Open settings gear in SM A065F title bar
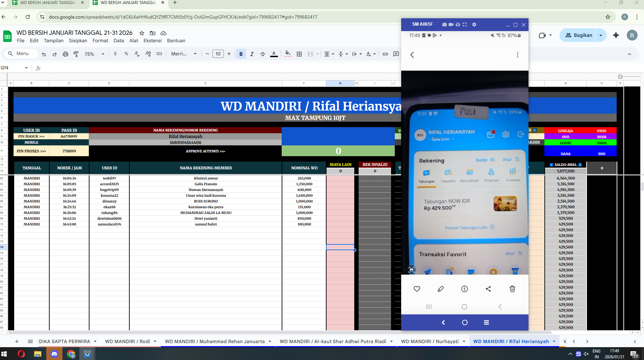 coord(474,25)
